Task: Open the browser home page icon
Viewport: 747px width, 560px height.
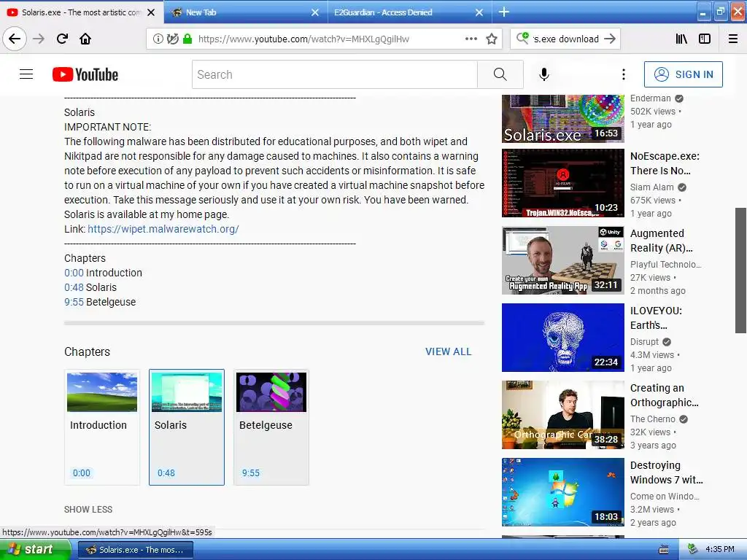Action: [x=85, y=39]
